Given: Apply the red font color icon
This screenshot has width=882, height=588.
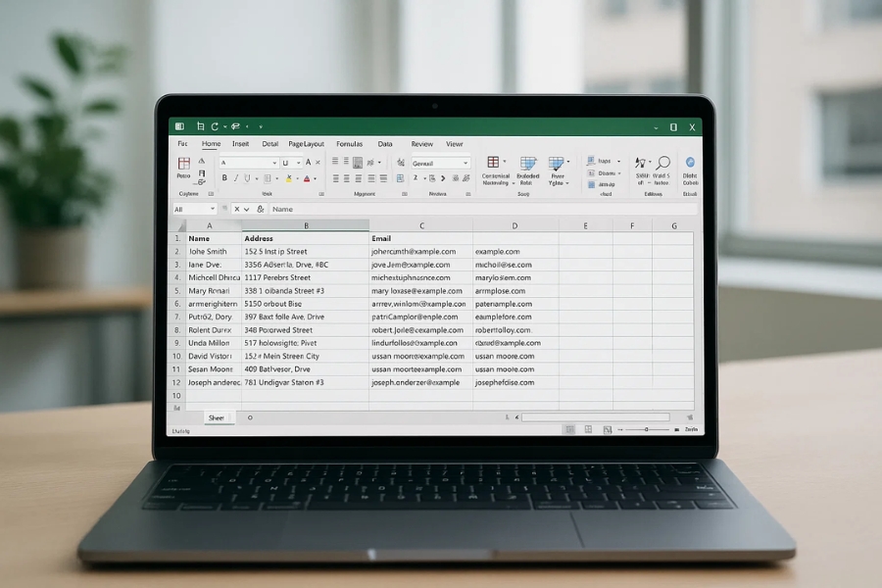Looking at the screenshot, I should [x=307, y=177].
